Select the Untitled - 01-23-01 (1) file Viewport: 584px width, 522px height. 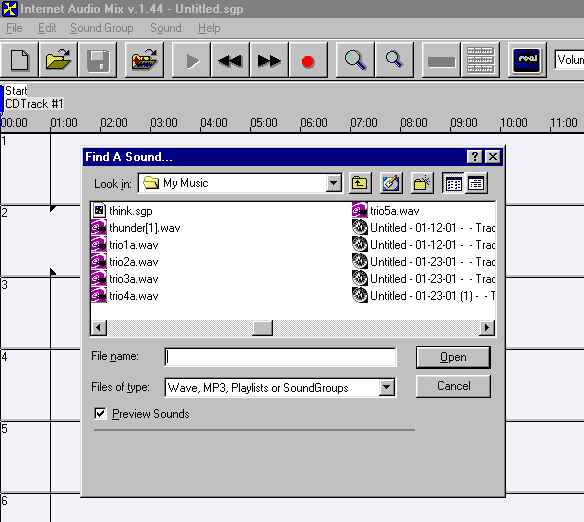(423, 296)
